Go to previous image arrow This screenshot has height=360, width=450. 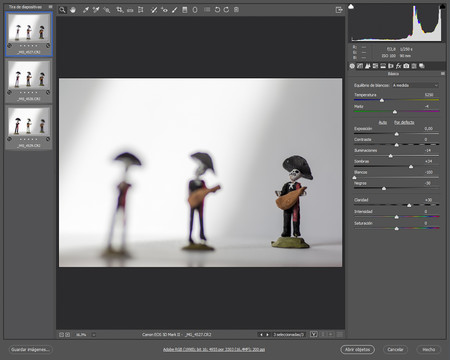[x=261, y=334]
